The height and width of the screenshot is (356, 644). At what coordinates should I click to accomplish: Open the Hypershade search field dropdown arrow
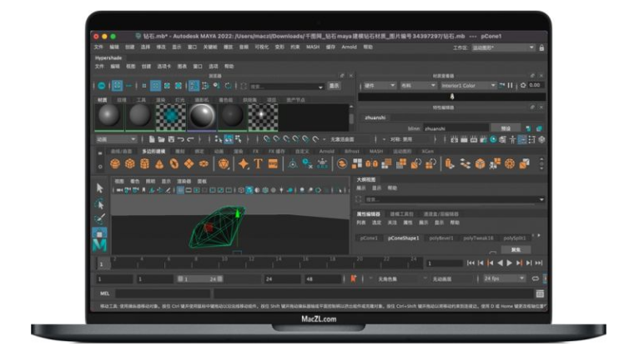(x=320, y=87)
